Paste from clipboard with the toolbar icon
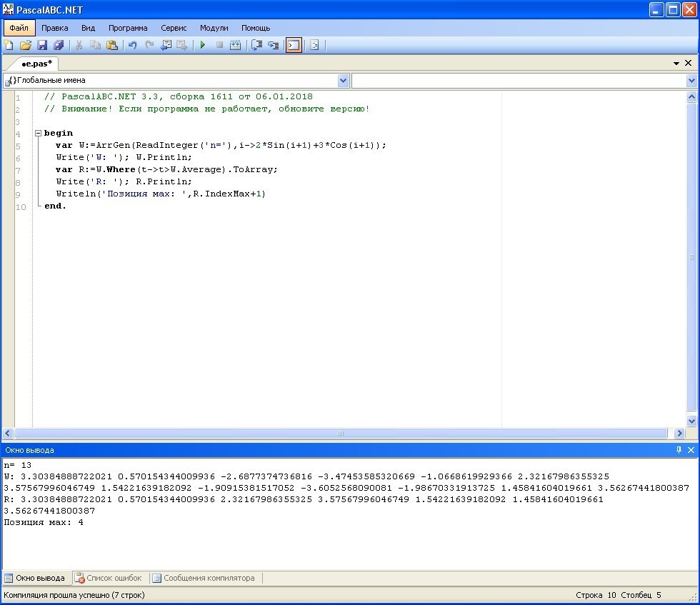This screenshot has height=605, width=700. (x=112, y=45)
